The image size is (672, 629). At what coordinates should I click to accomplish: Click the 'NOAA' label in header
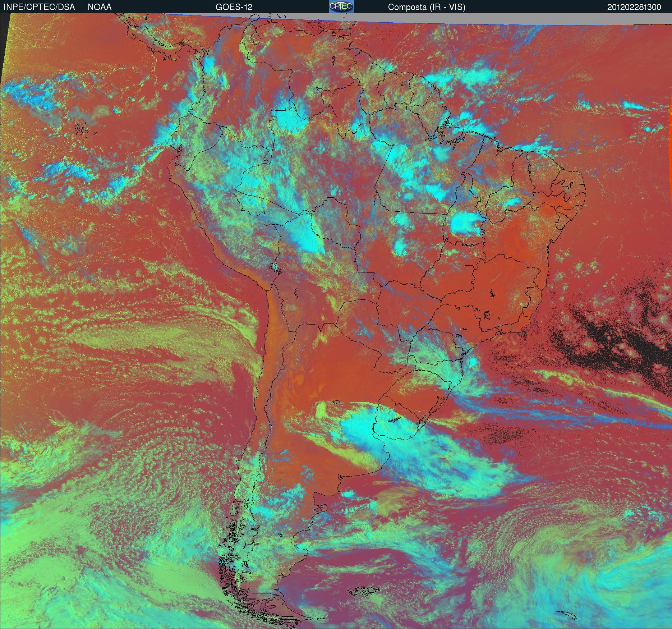point(100,7)
